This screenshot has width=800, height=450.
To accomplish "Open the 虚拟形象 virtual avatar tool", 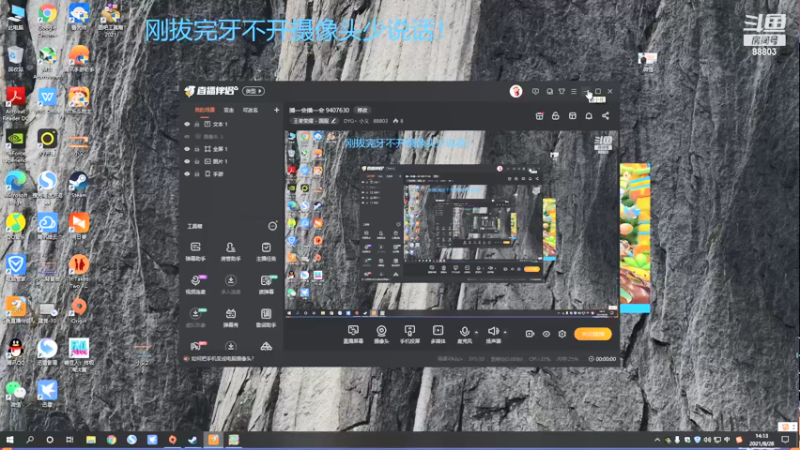I will (x=195, y=317).
